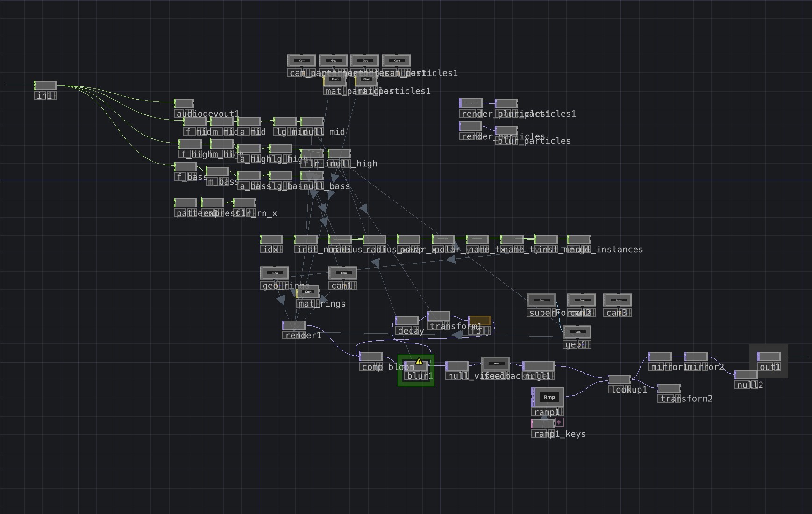Select the lookup1 node
The image size is (812, 514).
click(620, 379)
